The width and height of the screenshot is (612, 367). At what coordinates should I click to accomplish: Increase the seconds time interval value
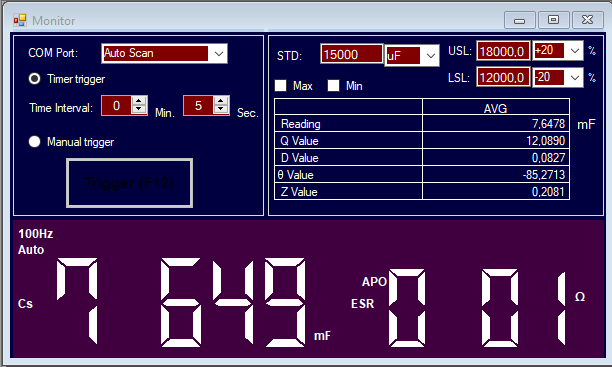coord(221,101)
